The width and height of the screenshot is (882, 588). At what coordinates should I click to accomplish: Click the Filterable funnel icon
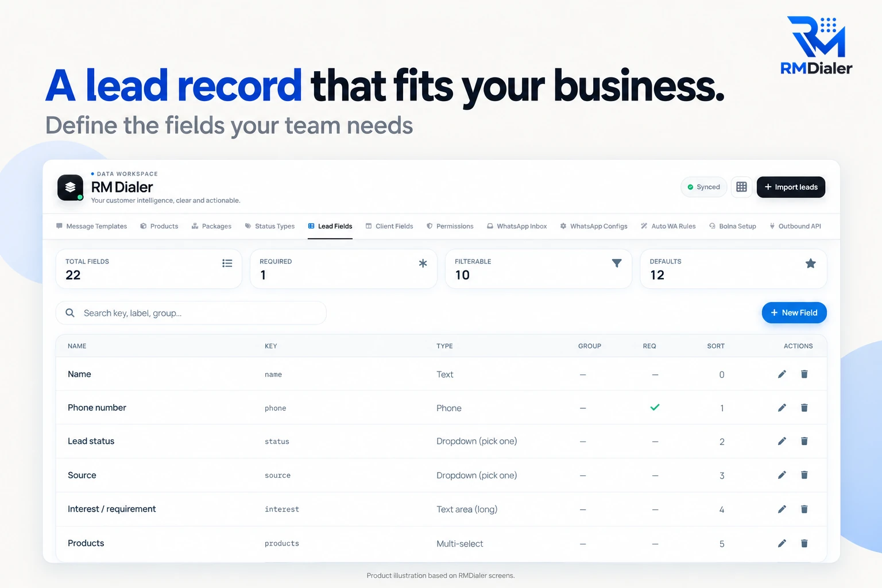click(x=617, y=263)
